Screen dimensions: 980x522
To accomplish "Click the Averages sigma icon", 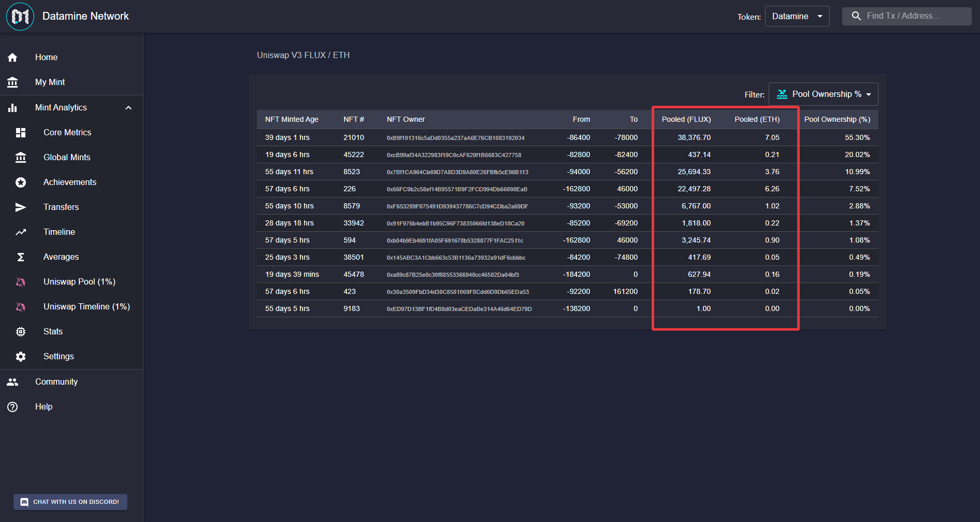I will coord(21,257).
